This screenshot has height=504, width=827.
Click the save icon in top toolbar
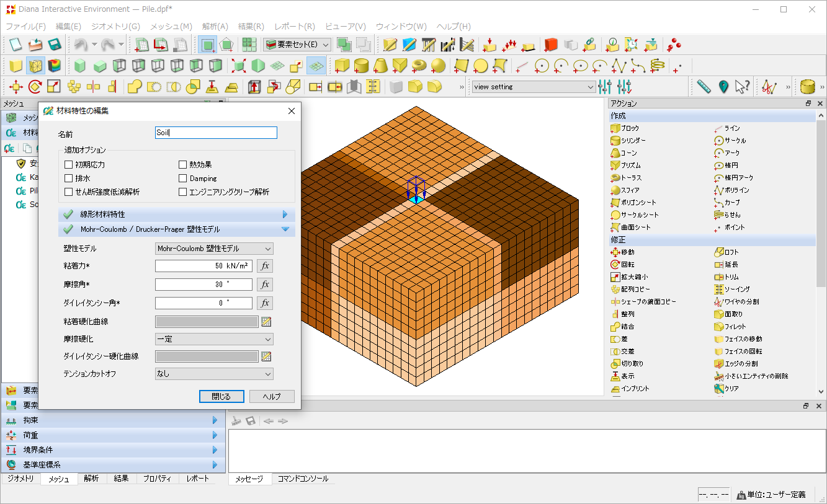pos(55,45)
